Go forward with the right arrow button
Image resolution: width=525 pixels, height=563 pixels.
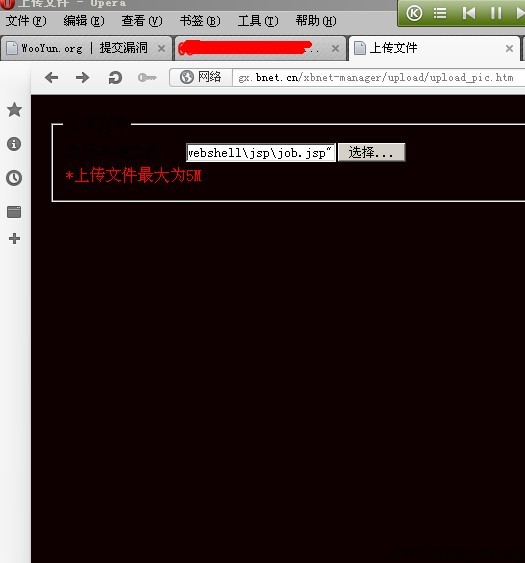(x=83, y=78)
